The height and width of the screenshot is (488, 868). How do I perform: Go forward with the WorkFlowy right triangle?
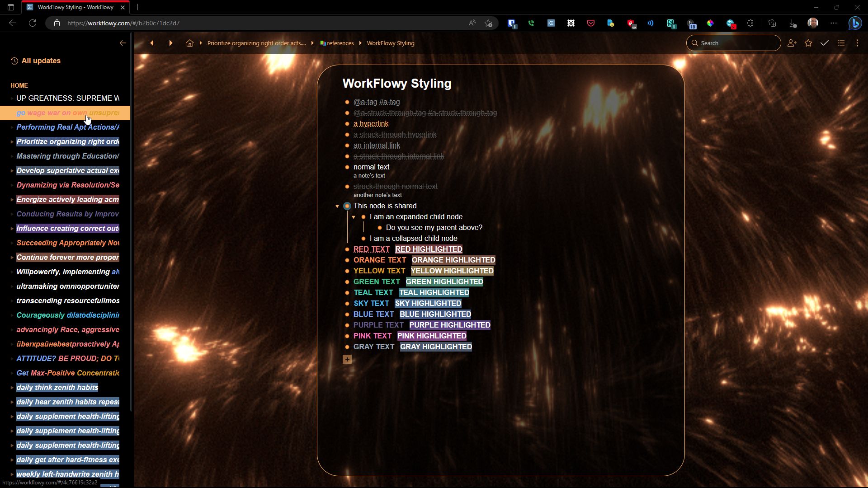click(x=170, y=43)
